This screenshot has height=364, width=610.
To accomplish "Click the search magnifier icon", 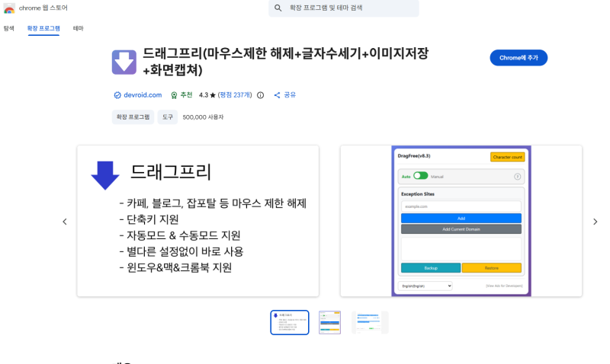I will click(x=278, y=8).
